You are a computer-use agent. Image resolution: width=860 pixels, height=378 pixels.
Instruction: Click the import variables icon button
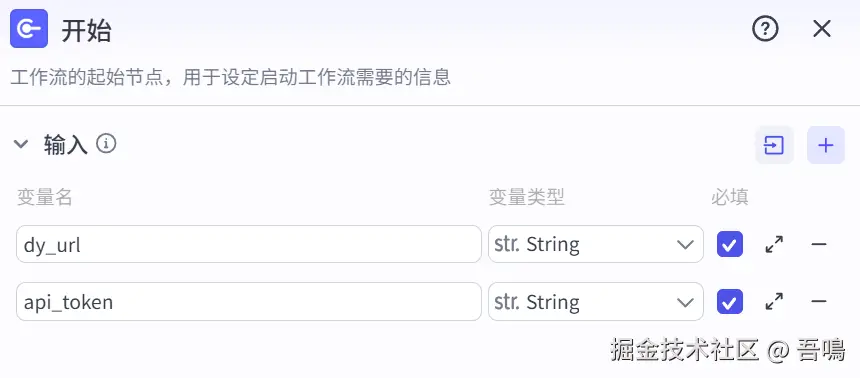774,145
